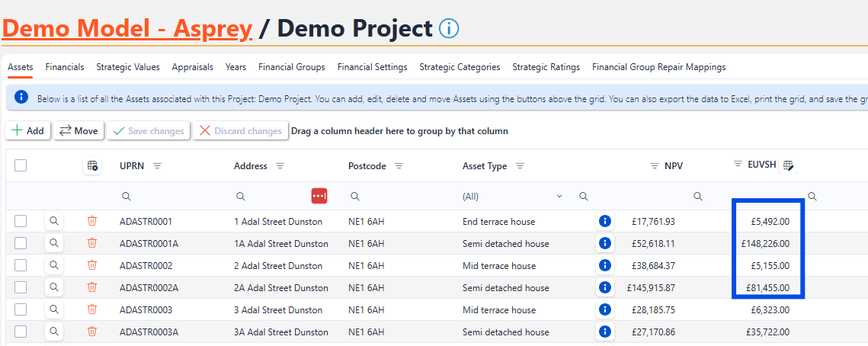Expand the Asset Type (All) filter dropdown
This screenshot has height=346, width=868.
[x=559, y=197]
